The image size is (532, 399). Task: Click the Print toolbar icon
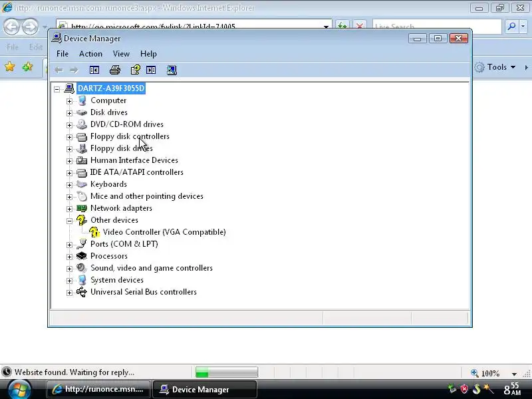point(115,70)
